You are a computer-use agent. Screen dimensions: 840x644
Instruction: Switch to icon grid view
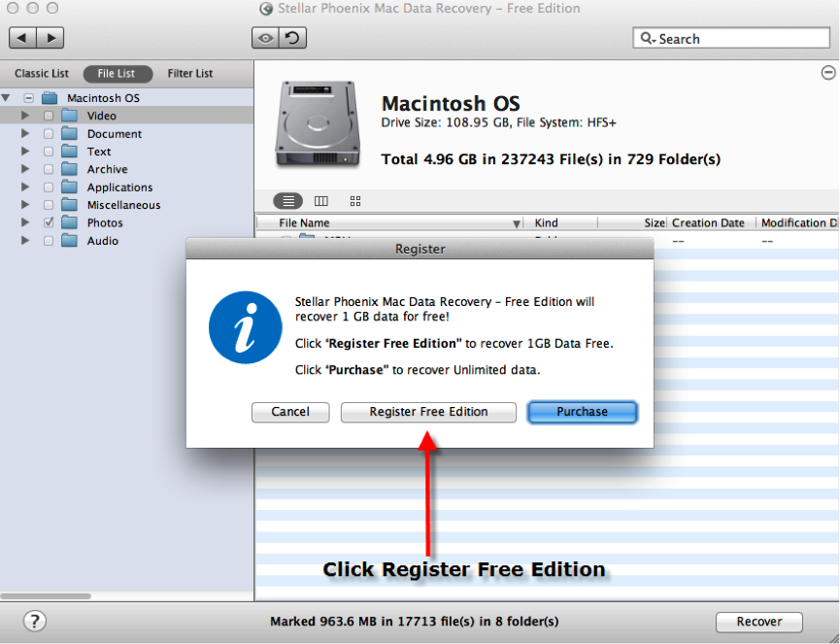(355, 201)
